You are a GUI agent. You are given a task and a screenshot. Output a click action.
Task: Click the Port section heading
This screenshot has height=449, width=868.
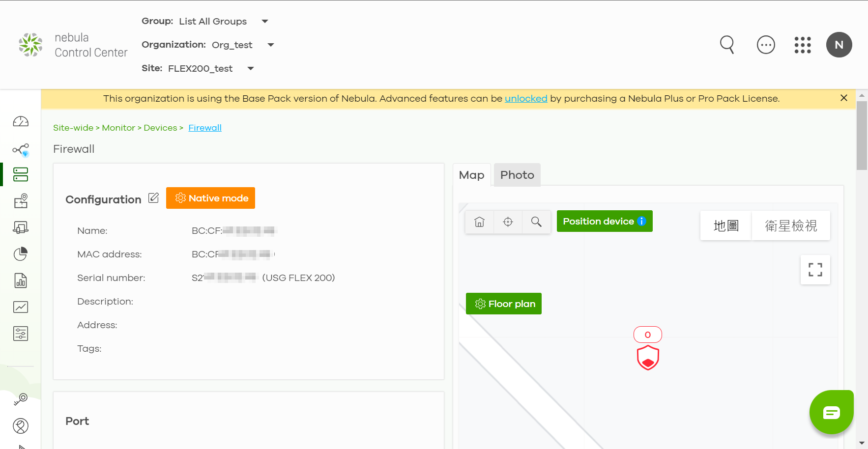77,421
